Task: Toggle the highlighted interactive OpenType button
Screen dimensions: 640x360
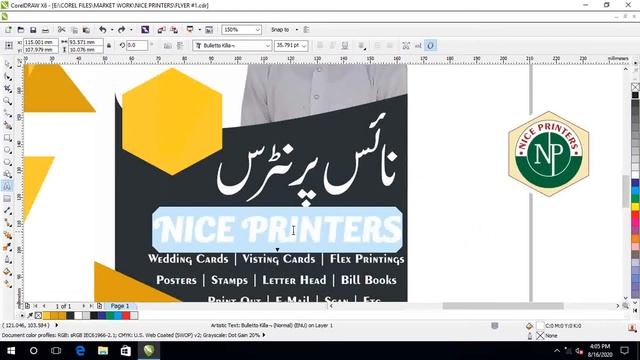Action: [x=430, y=46]
